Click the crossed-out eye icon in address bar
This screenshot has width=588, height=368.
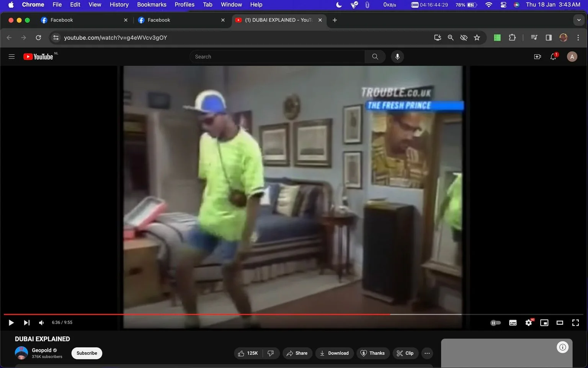tap(464, 38)
